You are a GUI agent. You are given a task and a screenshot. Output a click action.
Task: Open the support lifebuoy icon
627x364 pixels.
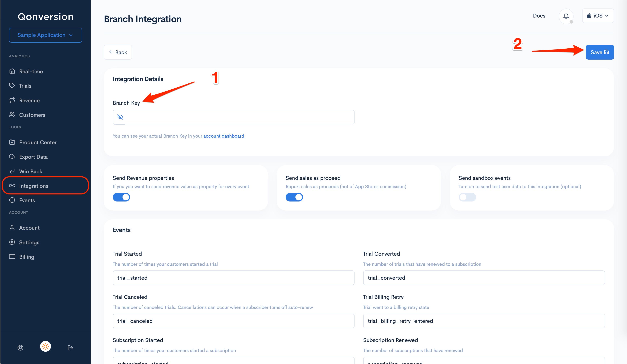pos(20,348)
